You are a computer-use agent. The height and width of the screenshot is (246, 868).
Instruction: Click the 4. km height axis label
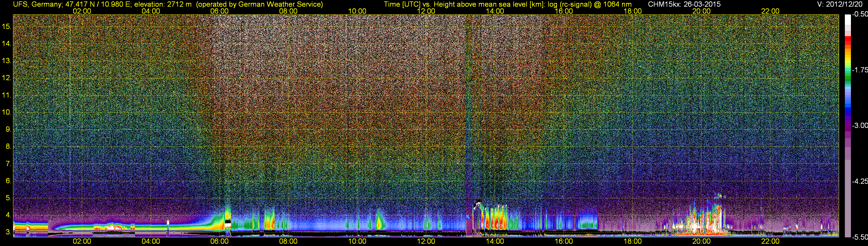coord(9,215)
